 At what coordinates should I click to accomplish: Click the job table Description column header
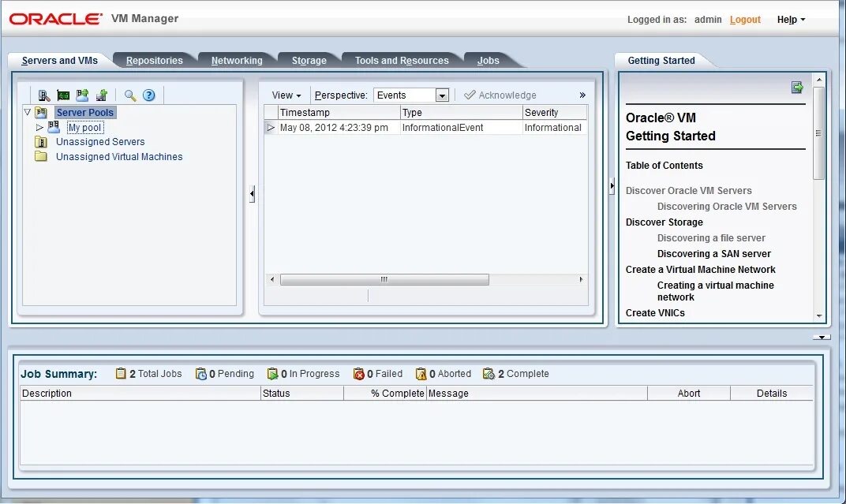tap(140, 393)
